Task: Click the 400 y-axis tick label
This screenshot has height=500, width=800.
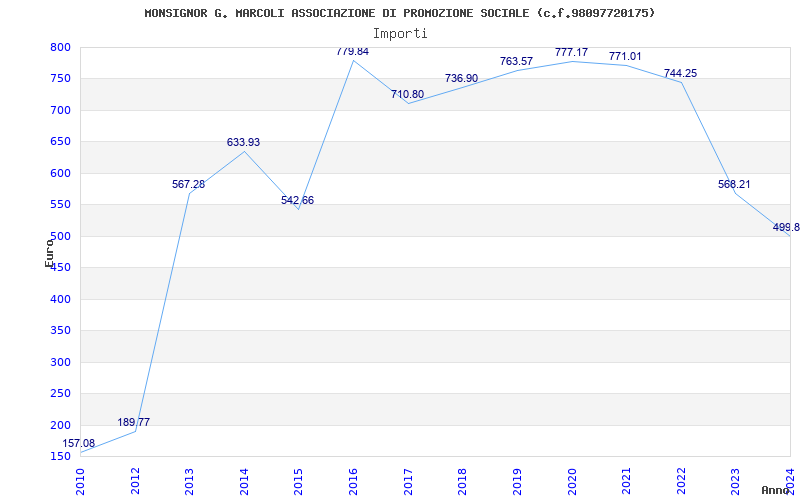Action: click(x=60, y=299)
